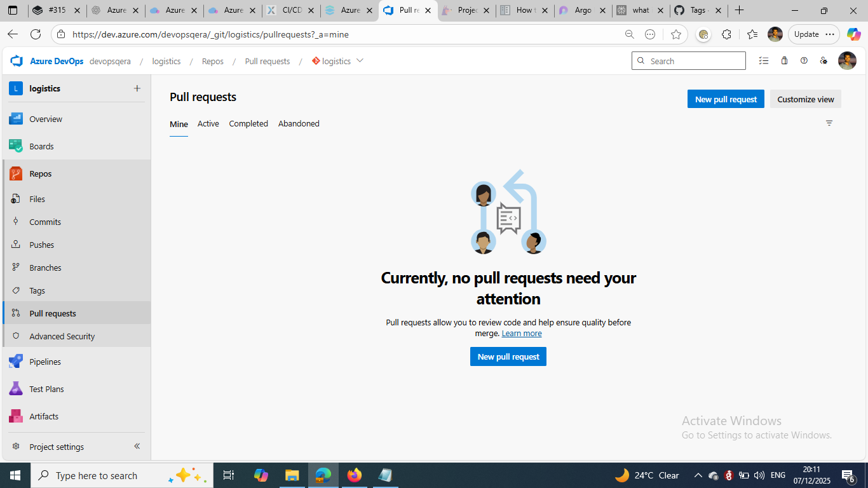
Task: Follow the Learn more link
Action: click(x=522, y=334)
